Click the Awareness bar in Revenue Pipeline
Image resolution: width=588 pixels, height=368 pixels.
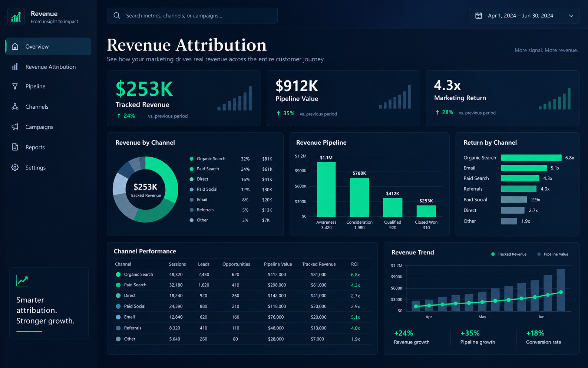click(326, 189)
